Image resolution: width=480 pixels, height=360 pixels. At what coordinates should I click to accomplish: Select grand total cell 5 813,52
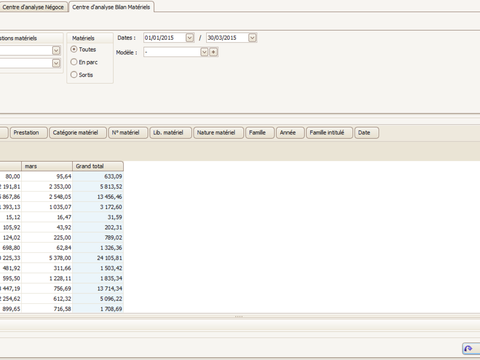pos(98,187)
